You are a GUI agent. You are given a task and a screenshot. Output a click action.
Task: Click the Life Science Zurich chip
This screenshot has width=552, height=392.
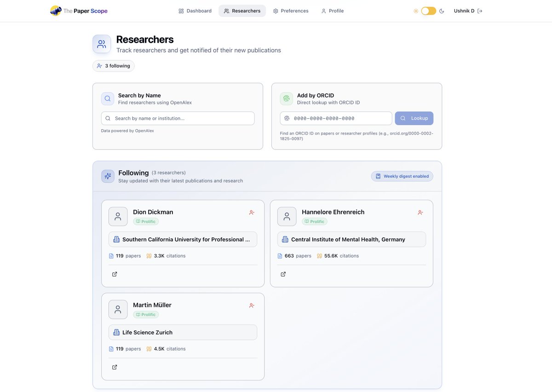(x=183, y=332)
